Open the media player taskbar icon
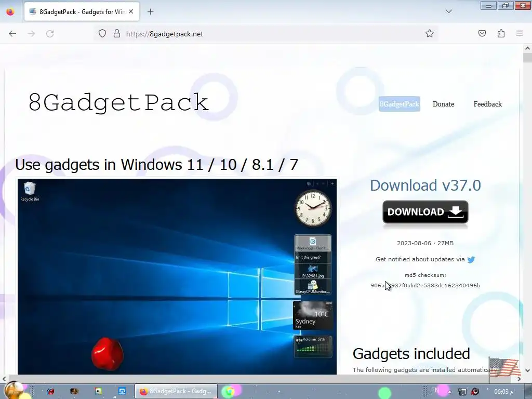The image size is (532, 399). [98, 391]
